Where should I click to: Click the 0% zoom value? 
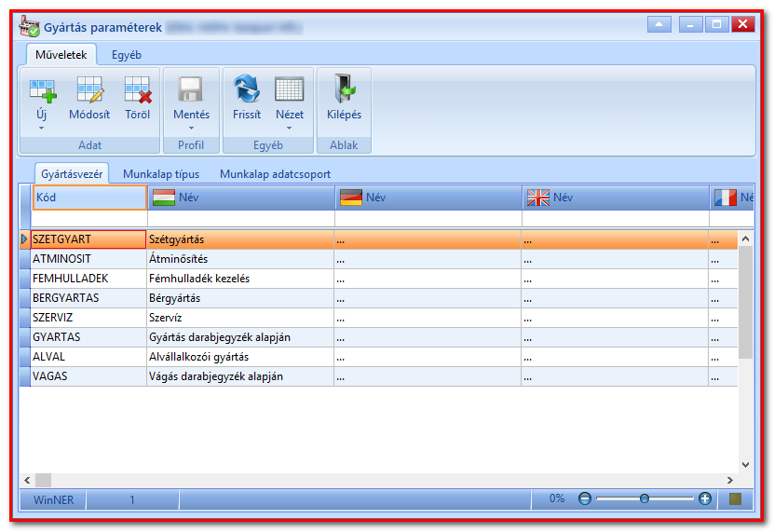(557, 498)
